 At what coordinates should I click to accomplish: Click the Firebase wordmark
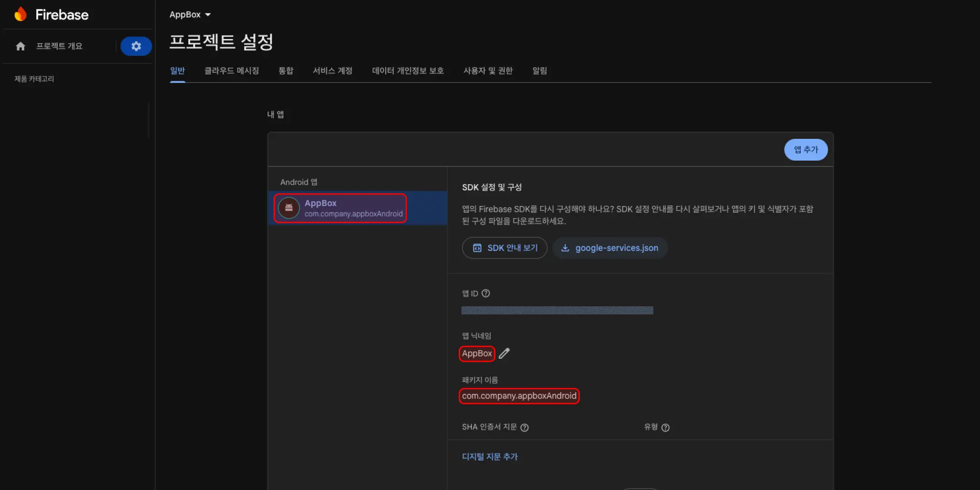(x=62, y=15)
